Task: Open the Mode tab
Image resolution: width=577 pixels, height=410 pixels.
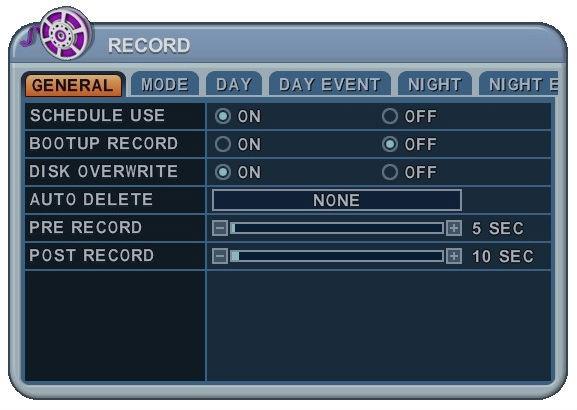Action: point(165,85)
